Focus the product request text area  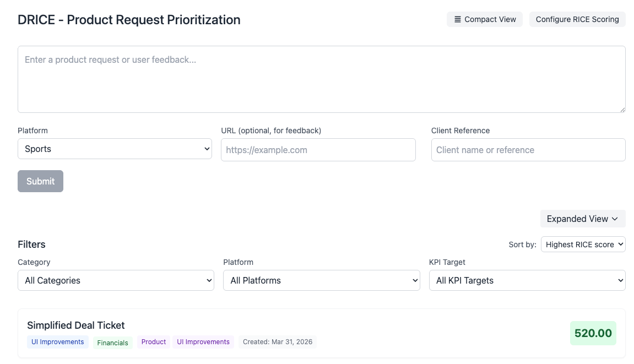pos(321,79)
